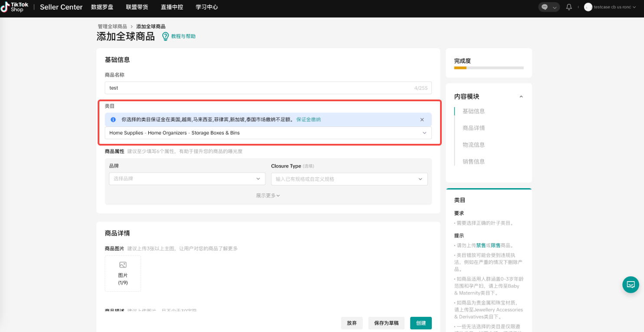Screen dimensions: 644x332
Task: Click the 保证金缴纳 link
Action: tap(308, 120)
